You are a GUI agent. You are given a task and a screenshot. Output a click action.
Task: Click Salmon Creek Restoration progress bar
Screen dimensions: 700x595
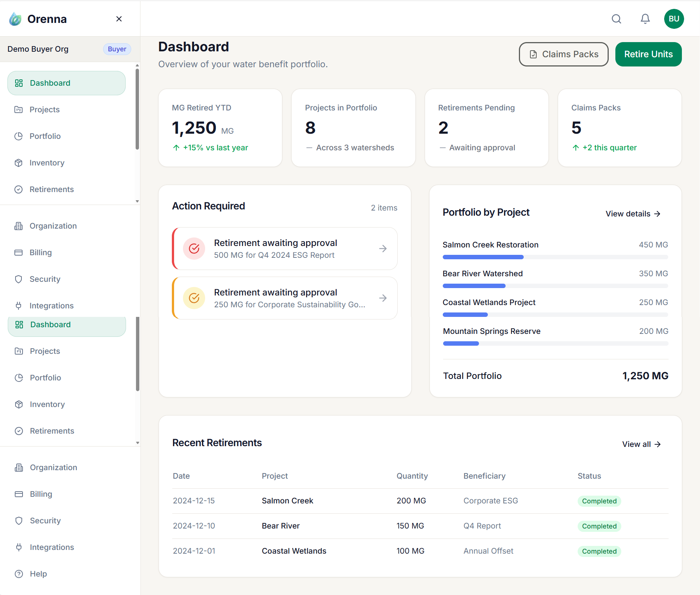click(x=555, y=257)
